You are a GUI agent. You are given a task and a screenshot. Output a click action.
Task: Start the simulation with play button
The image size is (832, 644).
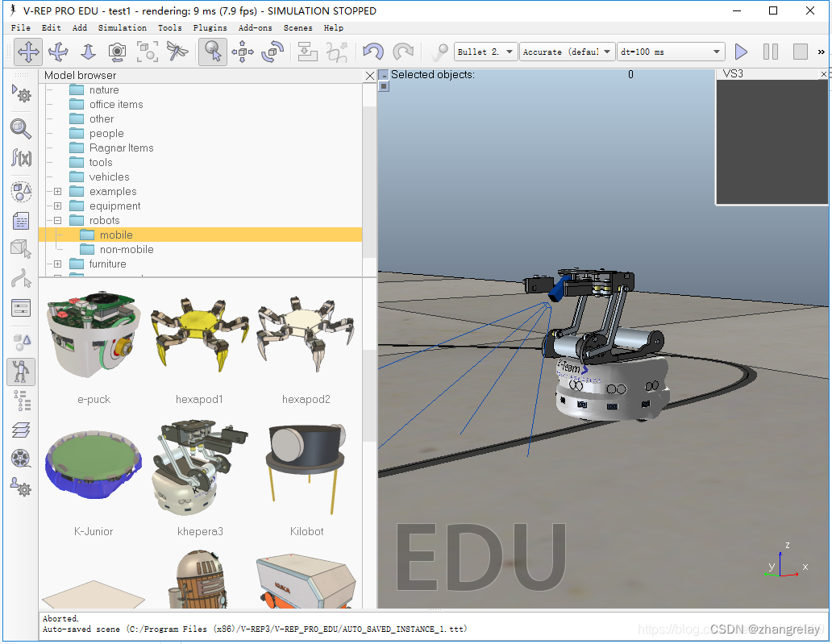click(741, 52)
